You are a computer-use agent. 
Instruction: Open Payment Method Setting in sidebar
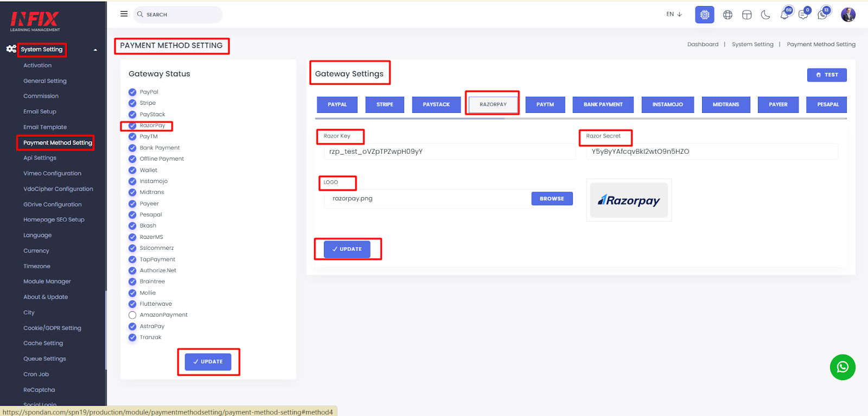pyautogui.click(x=58, y=143)
